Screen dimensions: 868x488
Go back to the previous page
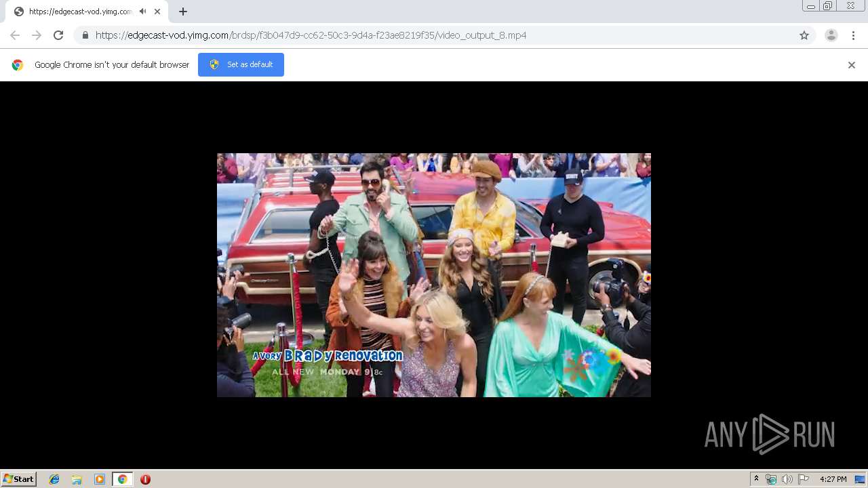click(15, 35)
